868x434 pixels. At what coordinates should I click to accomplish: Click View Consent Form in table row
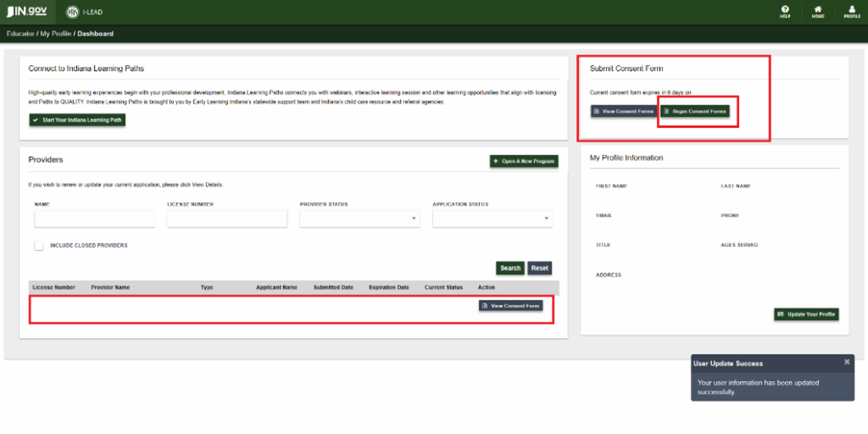point(510,306)
